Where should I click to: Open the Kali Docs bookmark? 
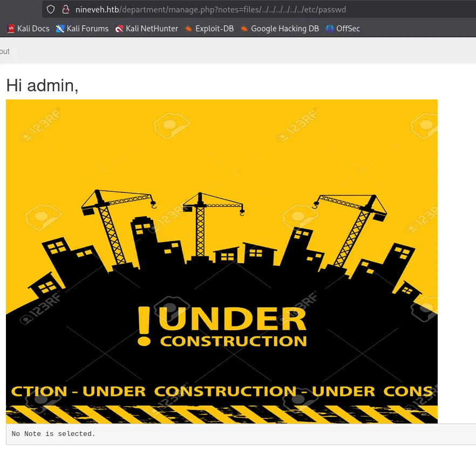[28, 29]
